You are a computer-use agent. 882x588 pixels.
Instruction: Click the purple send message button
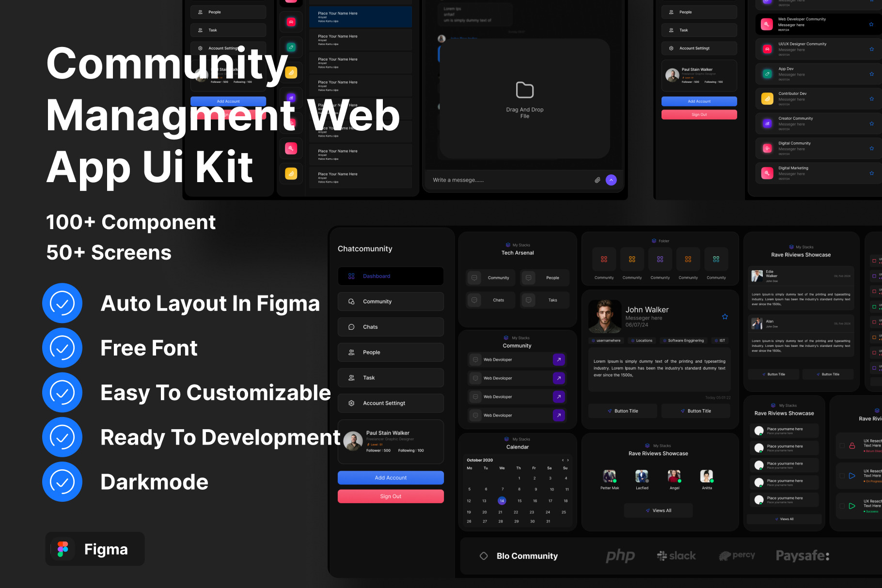tap(611, 180)
